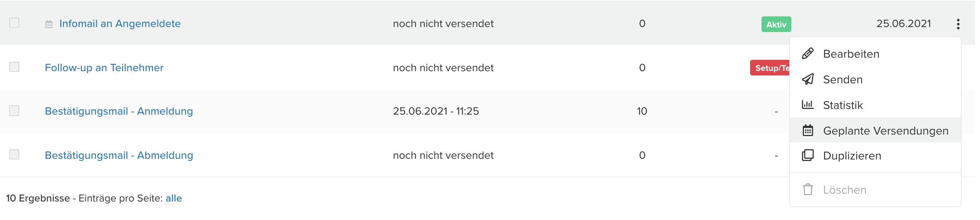Check the Infomail an Angemeldete checkbox
Screen dimensions: 980x220
(x=15, y=23)
